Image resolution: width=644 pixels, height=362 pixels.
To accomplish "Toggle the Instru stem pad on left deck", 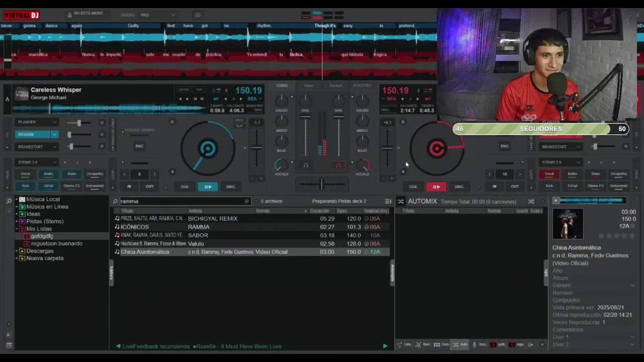I will point(48,174).
